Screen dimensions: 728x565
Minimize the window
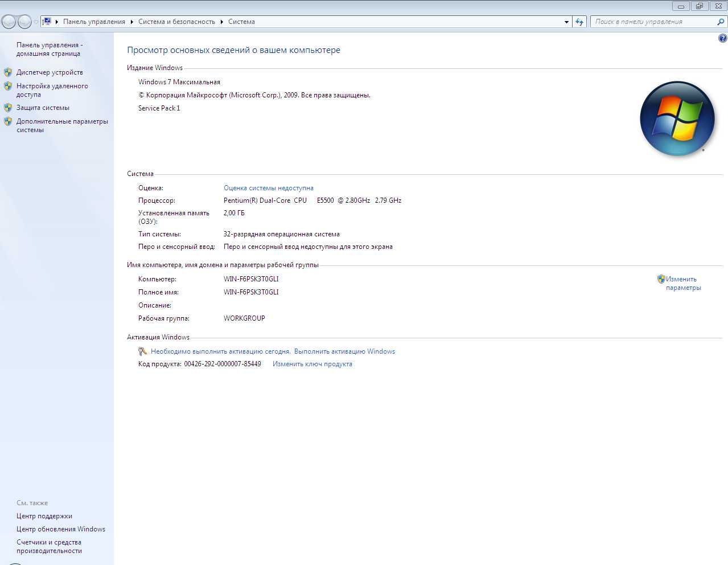[x=681, y=6]
